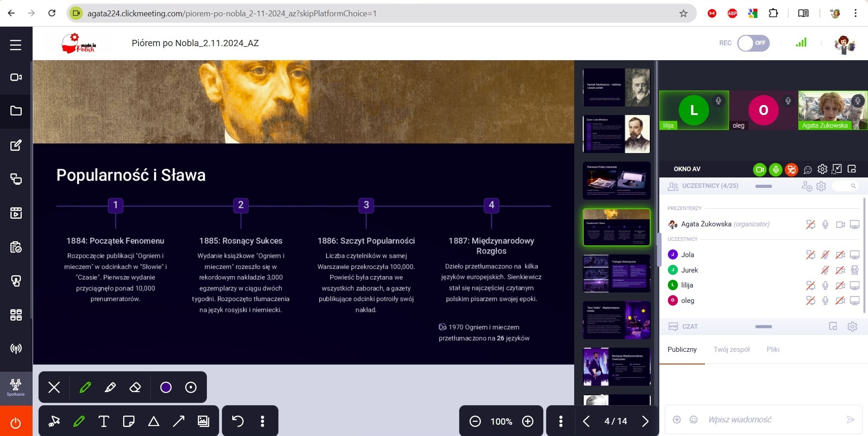Open AV settings gear in OKNO AV bar

pos(822,169)
